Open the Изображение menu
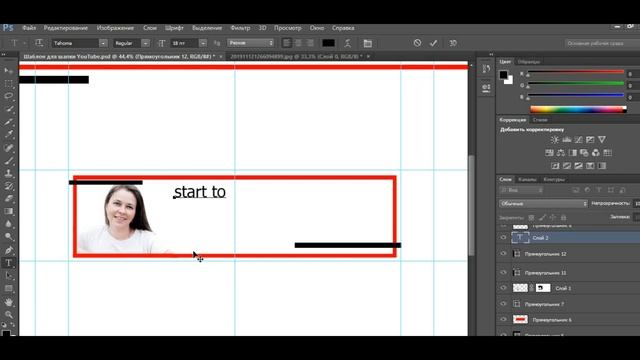The height and width of the screenshot is (360, 640). pyautogui.click(x=115, y=28)
